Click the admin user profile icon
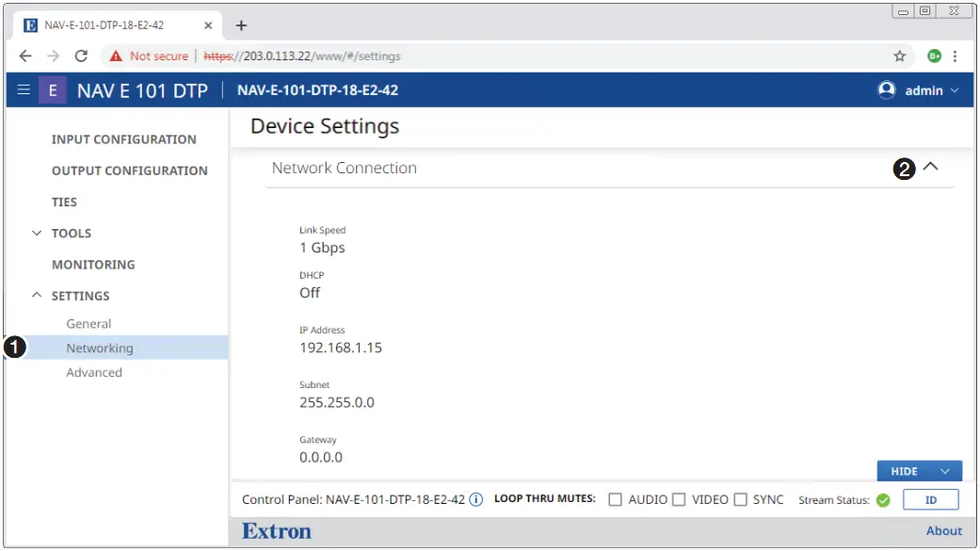 [x=886, y=90]
